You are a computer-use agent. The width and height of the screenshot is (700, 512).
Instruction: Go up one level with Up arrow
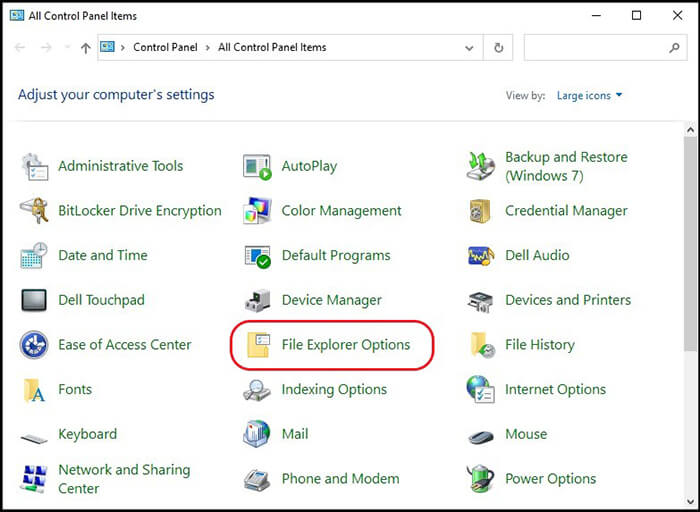[x=86, y=48]
